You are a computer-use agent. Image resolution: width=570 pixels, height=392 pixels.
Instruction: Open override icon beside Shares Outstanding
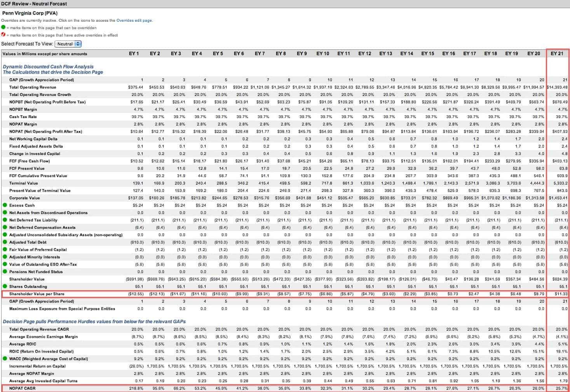coord(5,286)
